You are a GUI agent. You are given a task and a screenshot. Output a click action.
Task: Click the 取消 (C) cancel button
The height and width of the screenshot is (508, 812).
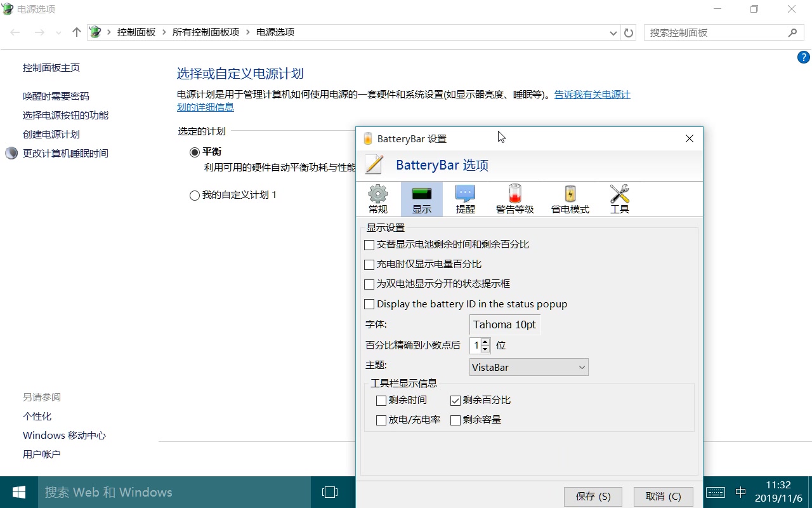663,497
